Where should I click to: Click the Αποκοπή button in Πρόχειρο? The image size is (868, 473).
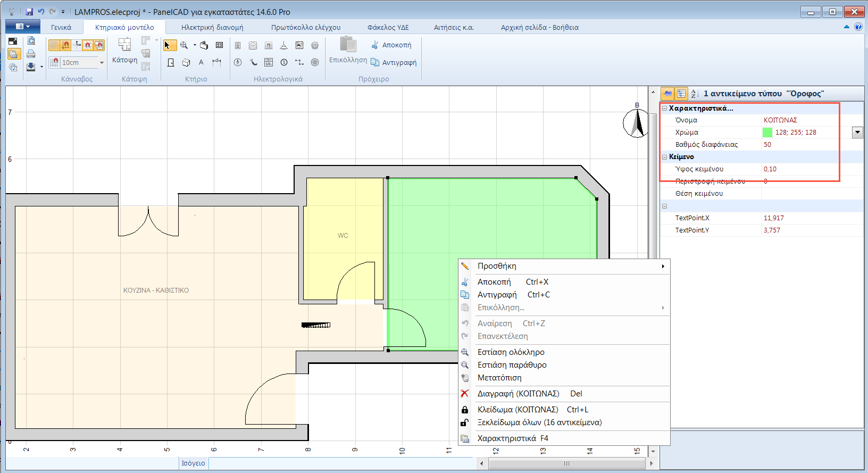391,45
